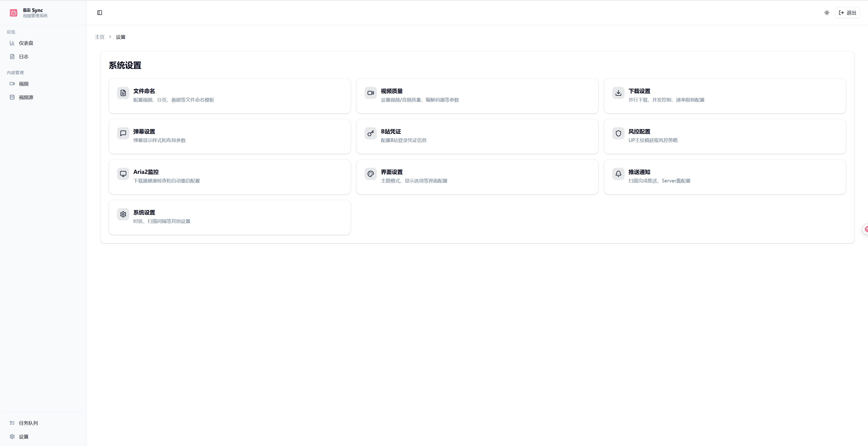Open 任务队列 task queue icon
This screenshot has height=446, width=868.
point(12,423)
